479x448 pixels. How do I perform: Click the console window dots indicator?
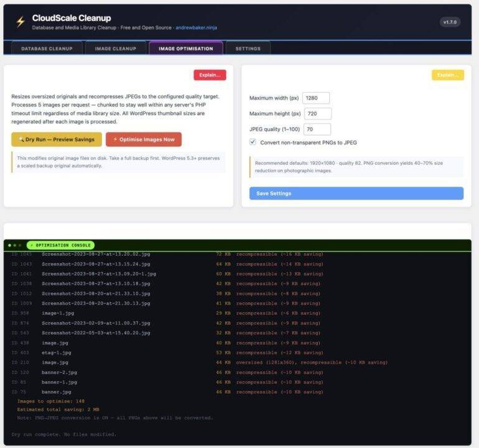tap(14, 245)
